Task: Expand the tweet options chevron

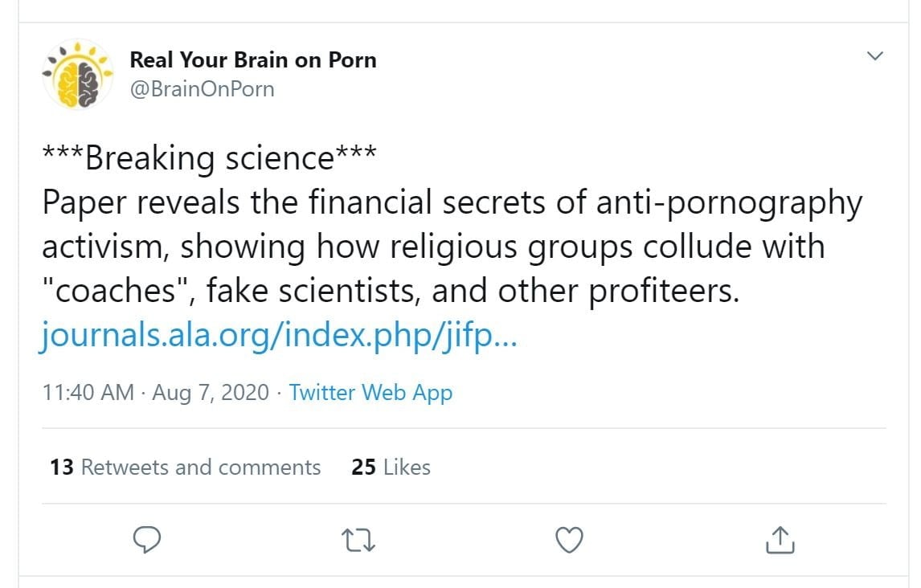Action: click(875, 56)
